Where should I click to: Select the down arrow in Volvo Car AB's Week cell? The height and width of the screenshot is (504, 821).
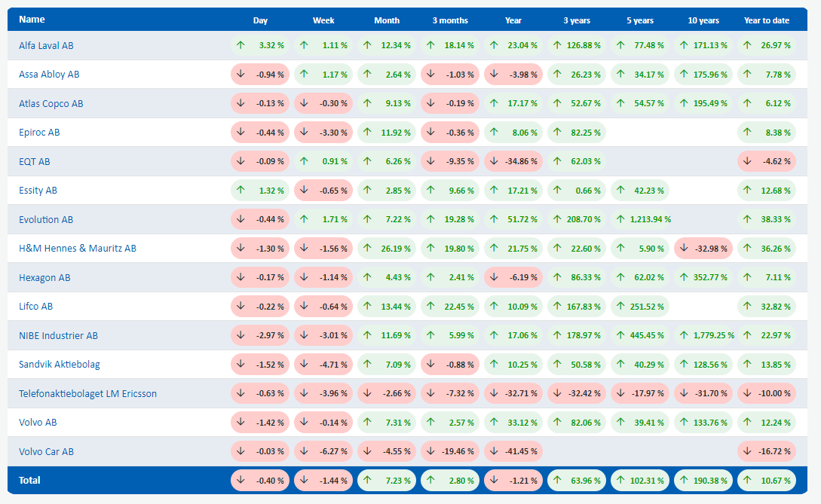point(304,451)
